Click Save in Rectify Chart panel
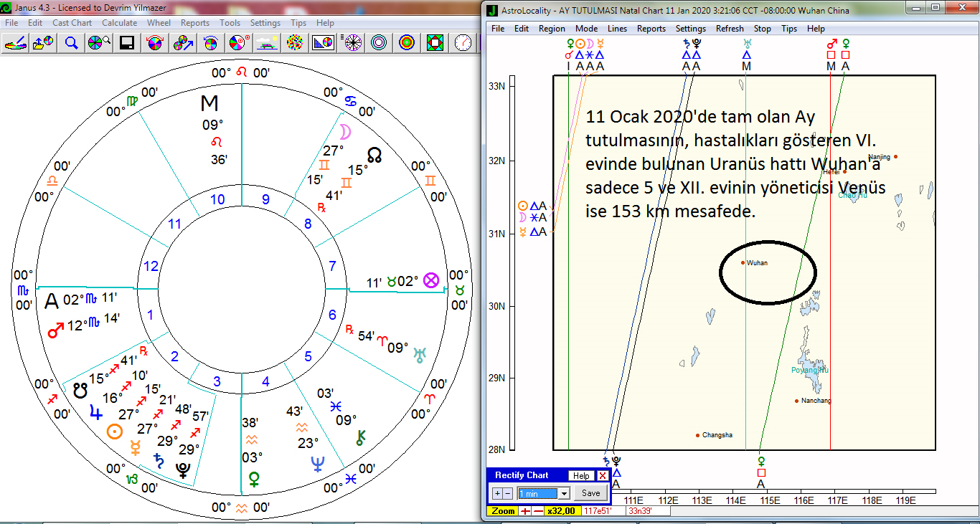Viewport: 980px width, 524px height. [x=590, y=493]
